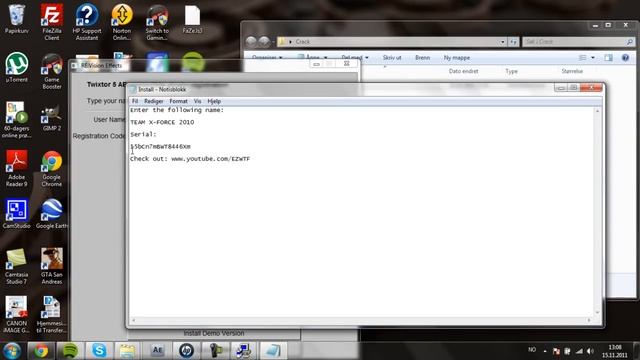Open Chrome from the taskbar
This screenshot has height=360, width=640.
click(x=41, y=351)
